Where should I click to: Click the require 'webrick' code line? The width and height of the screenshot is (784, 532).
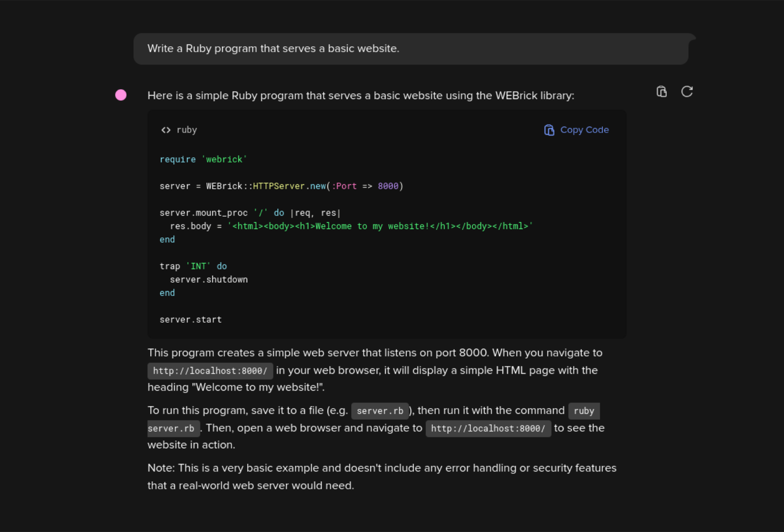point(203,160)
